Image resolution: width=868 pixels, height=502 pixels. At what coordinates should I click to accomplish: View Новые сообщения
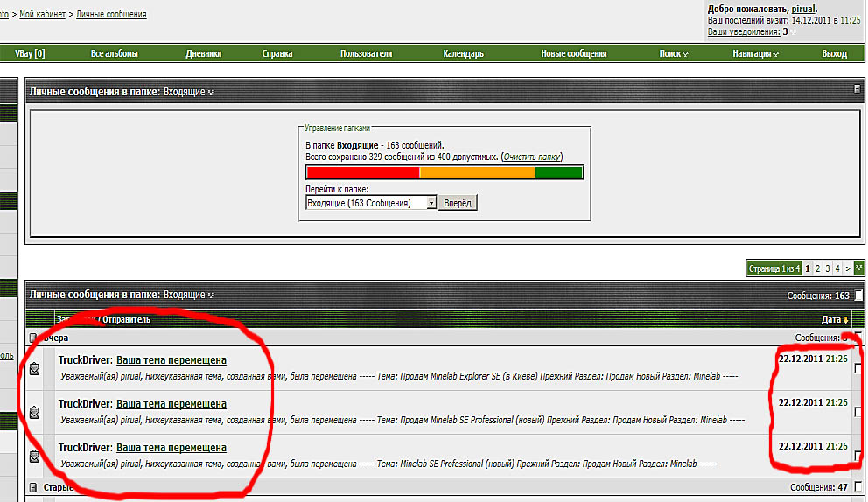coord(573,53)
